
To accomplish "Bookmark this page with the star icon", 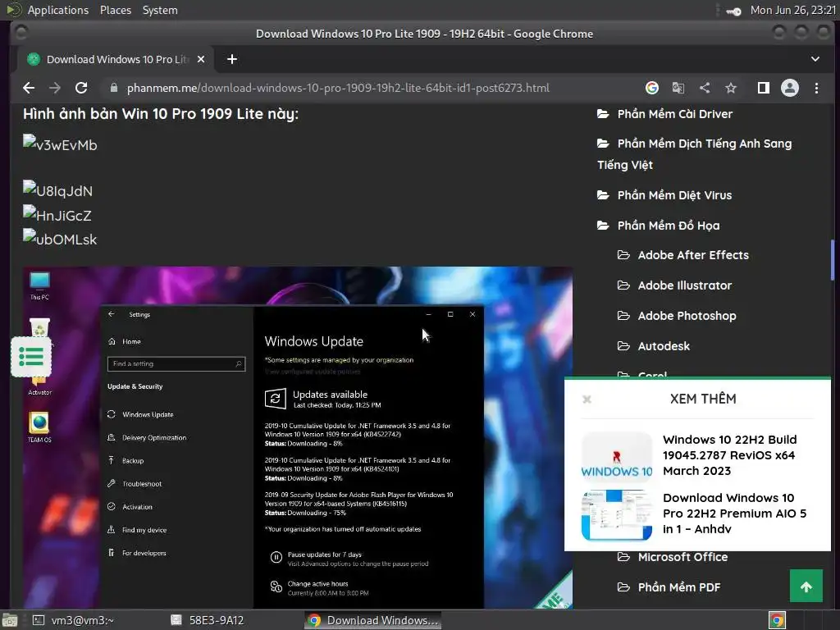I will point(731,88).
